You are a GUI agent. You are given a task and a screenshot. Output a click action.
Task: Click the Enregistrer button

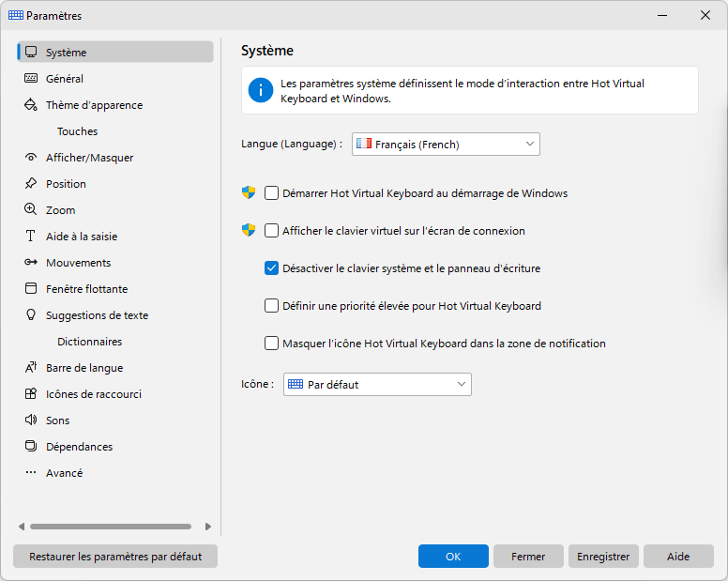(x=603, y=556)
